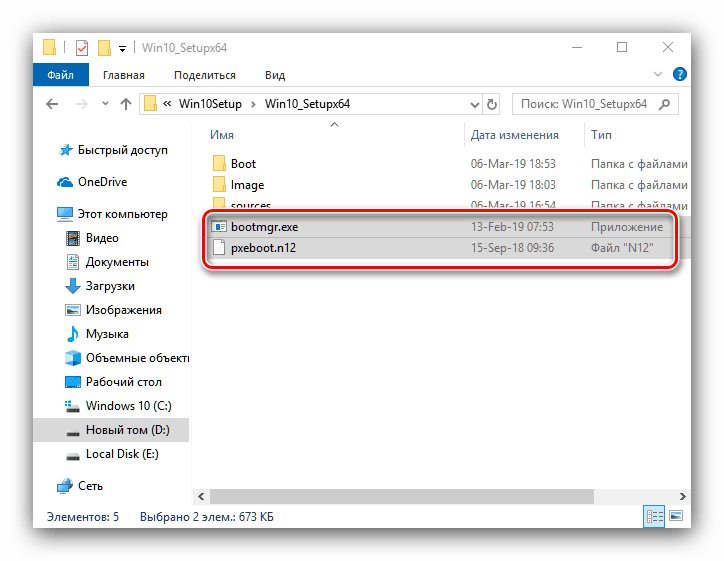The width and height of the screenshot is (724, 561).
Task: Open address bar history dropdown
Action: [474, 105]
